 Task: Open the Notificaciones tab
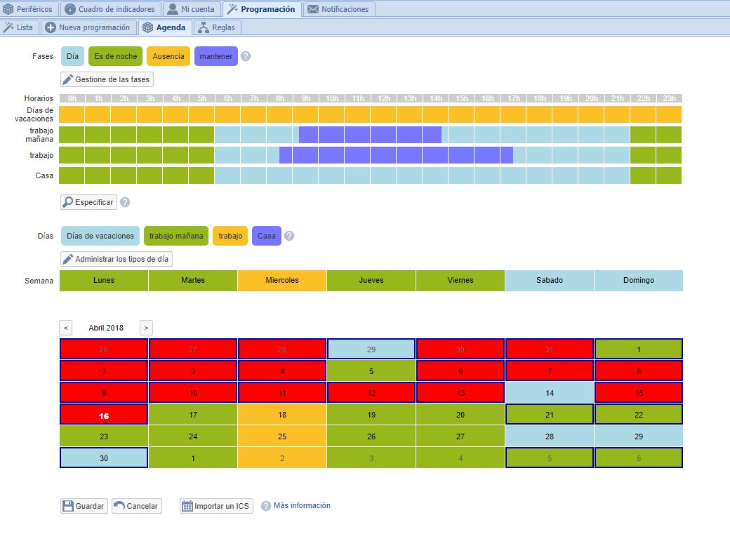pyautogui.click(x=339, y=9)
